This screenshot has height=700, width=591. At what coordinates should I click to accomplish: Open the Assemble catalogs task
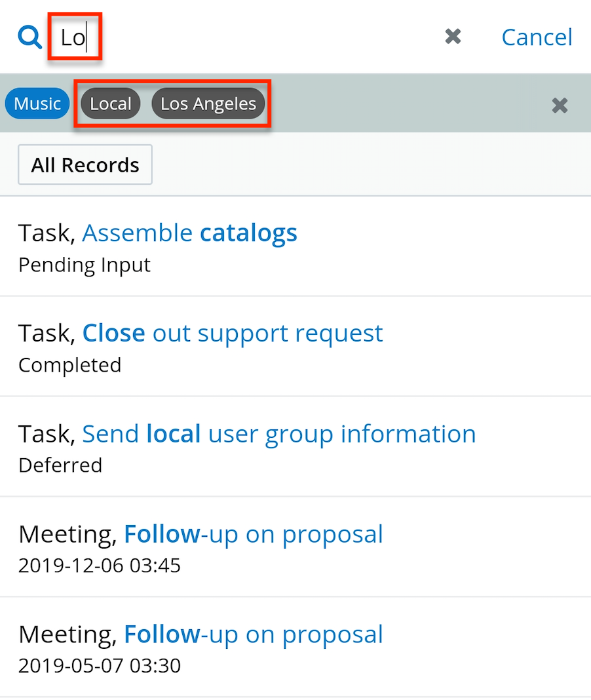tap(189, 233)
